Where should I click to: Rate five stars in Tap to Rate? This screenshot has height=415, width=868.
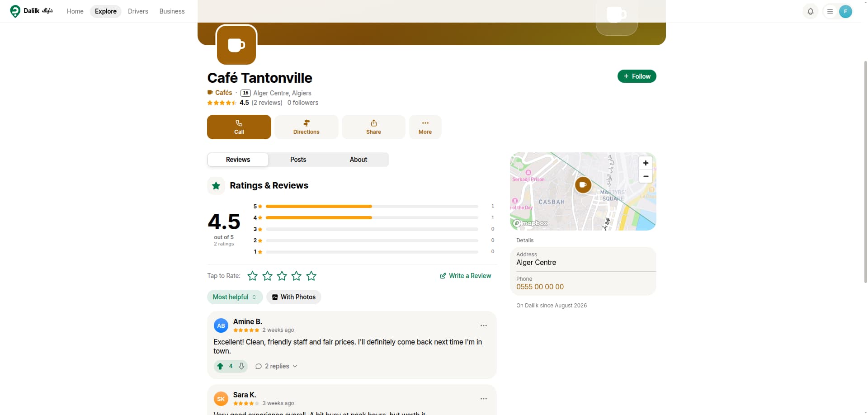click(x=311, y=276)
